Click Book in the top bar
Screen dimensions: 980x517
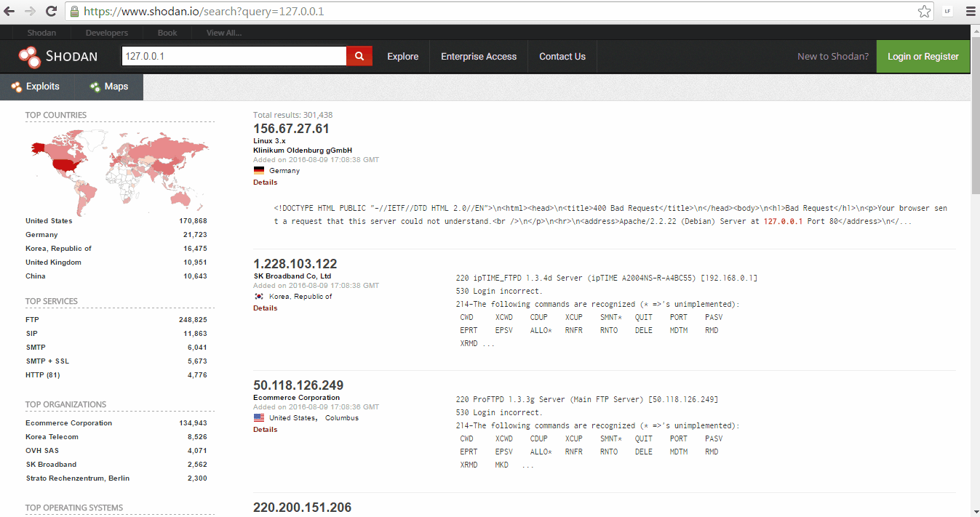167,33
